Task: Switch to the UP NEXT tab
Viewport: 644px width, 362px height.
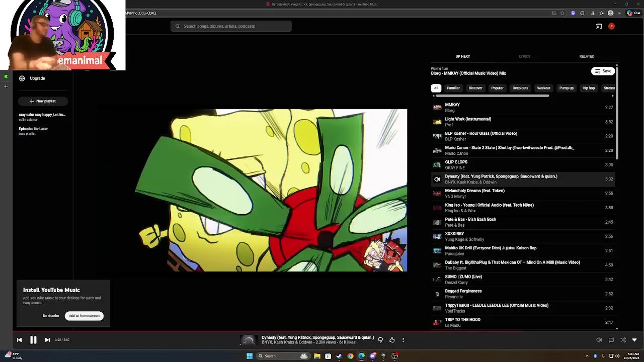Action: pos(462,56)
